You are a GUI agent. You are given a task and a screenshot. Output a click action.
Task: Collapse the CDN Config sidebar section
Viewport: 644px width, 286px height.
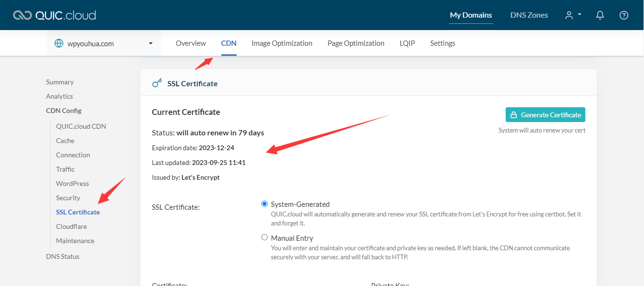63,111
